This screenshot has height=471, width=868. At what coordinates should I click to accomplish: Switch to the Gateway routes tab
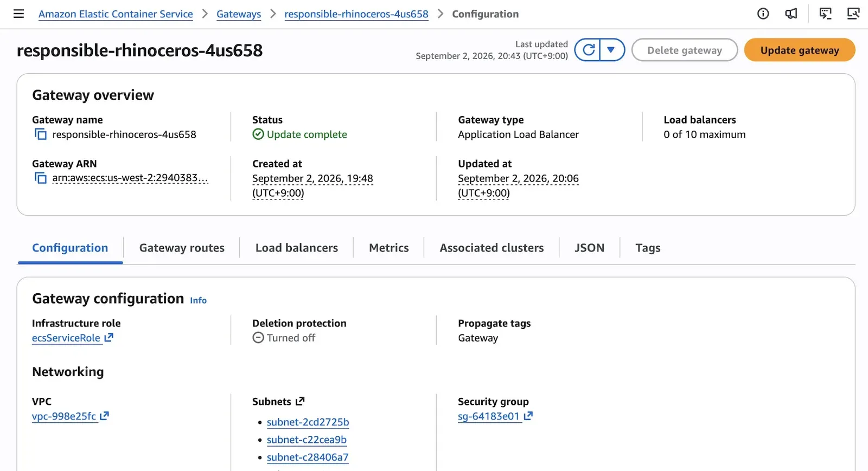click(182, 248)
